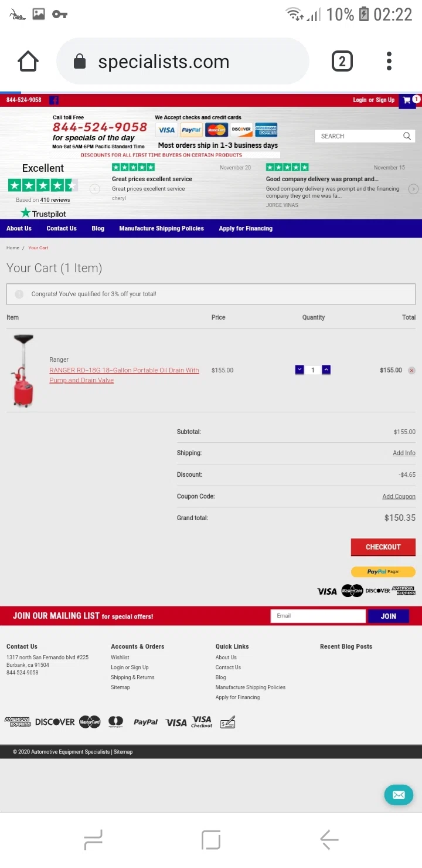Open the Contact Us menu item
The width and height of the screenshot is (422, 868).
[x=62, y=229]
